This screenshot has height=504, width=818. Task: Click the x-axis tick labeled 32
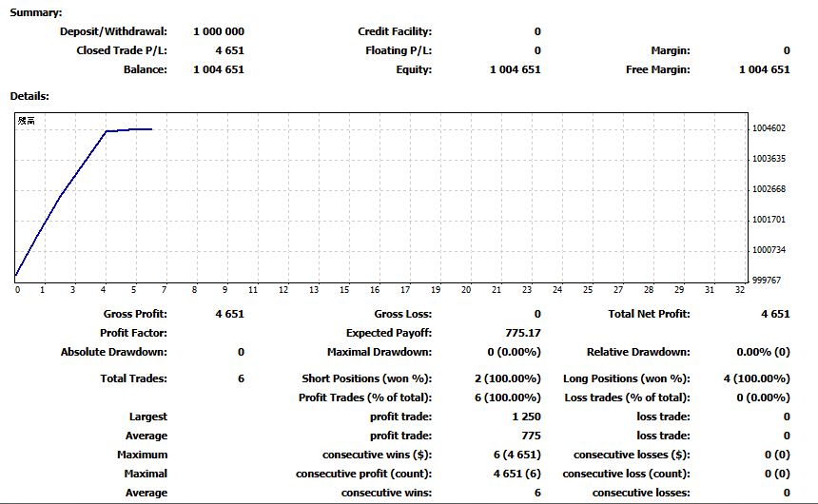pyautogui.click(x=740, y=290)
